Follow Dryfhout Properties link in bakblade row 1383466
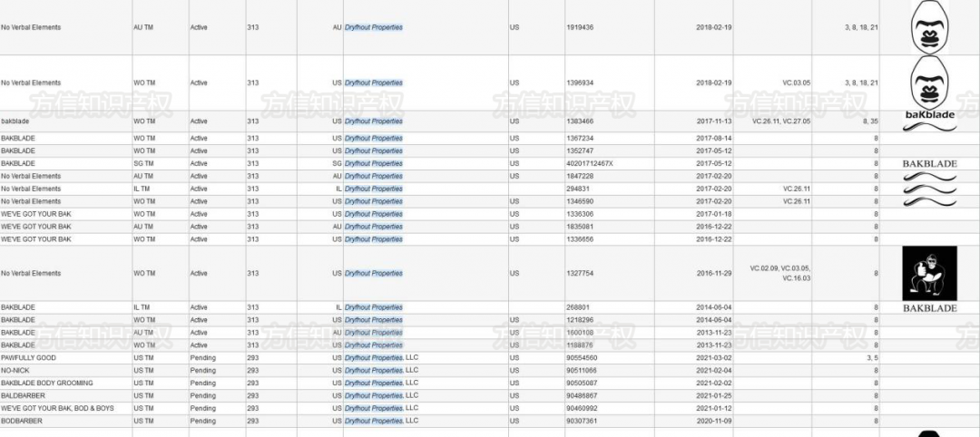This screenshot has height=437, width=980. point(374,121)
